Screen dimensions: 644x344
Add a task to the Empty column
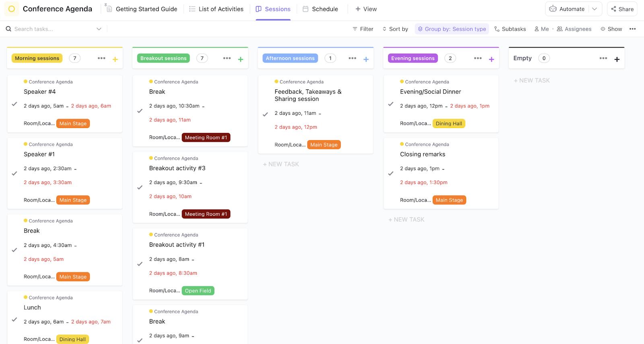(617, 59)
